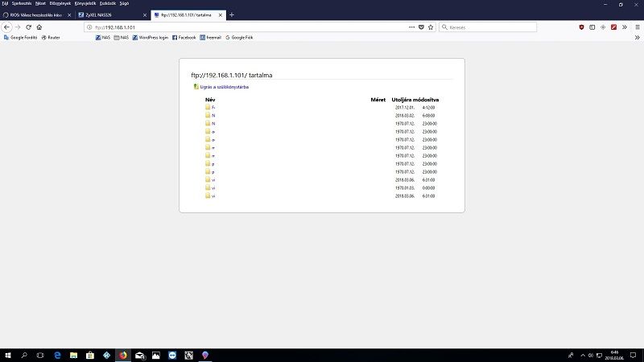The image size is (644, 362).
Task: Open Photos app from the taskbar
Action: 156,355
